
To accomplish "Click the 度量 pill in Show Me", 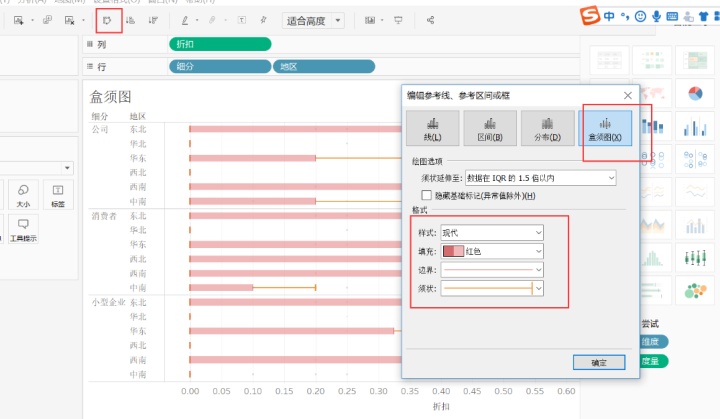I will tap(654, 361).
